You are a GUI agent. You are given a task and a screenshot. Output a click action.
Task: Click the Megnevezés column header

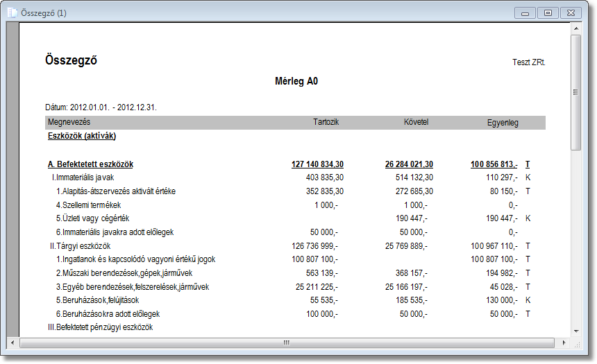point(69,122)
